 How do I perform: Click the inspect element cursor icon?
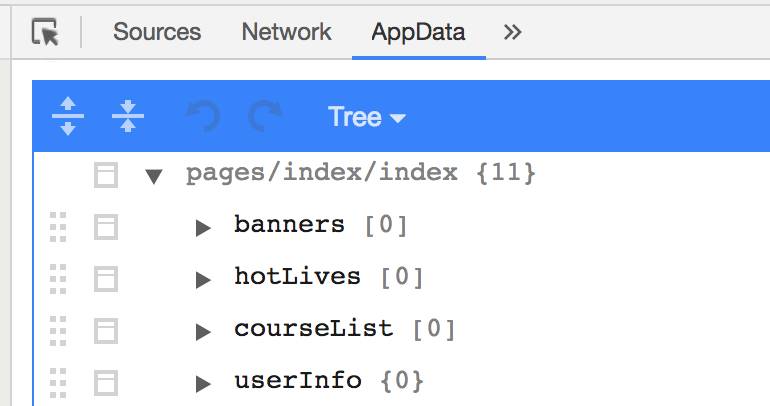click(x=45, y=32)
